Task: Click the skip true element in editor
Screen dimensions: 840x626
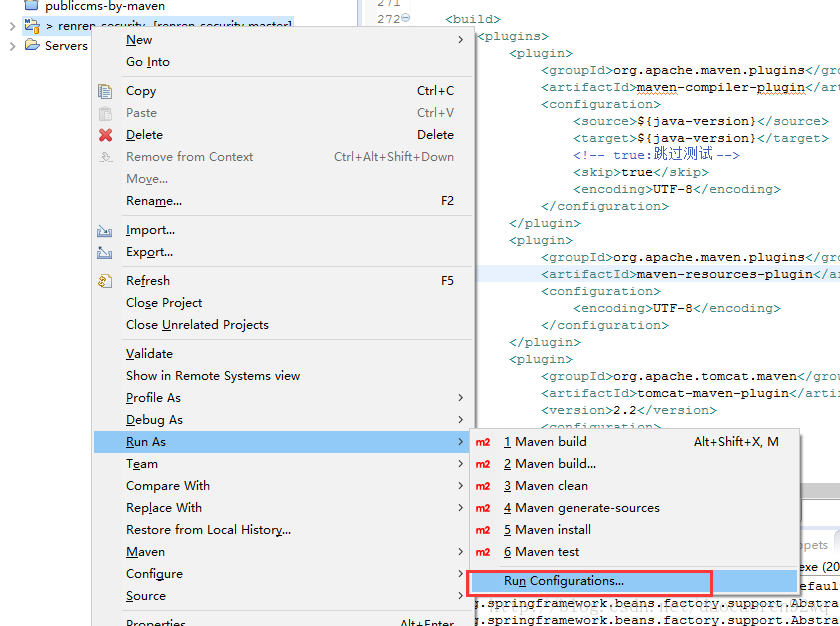Action: coord(641,172)
